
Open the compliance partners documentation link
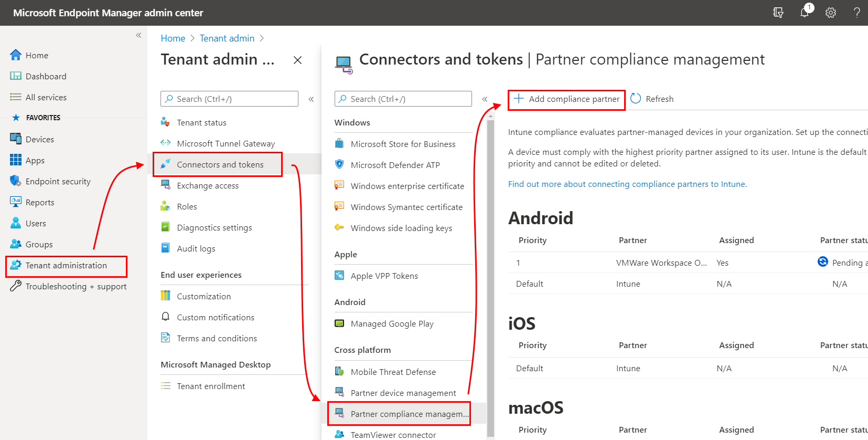627,184
